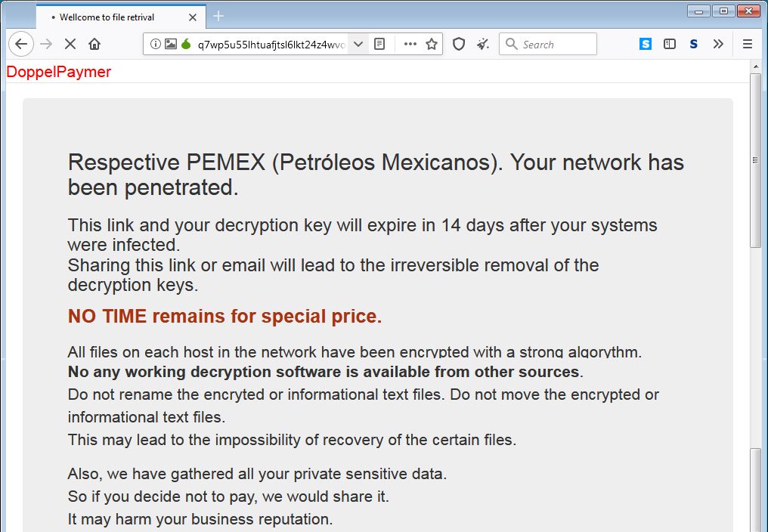Open the page actions menu
The width and height of the screenshot is (768, 532).
(x=410, y=44)
